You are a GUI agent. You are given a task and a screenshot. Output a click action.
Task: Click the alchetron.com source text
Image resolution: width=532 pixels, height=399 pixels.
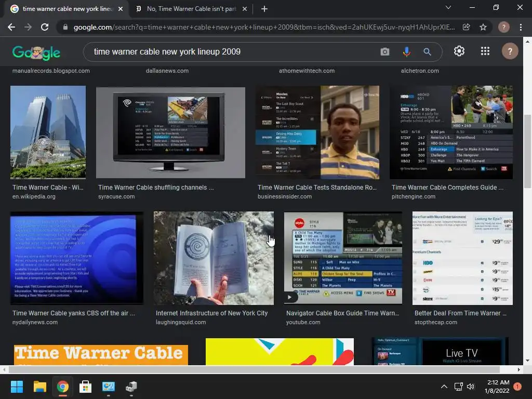pyautogui.click(x=420, y=71)
